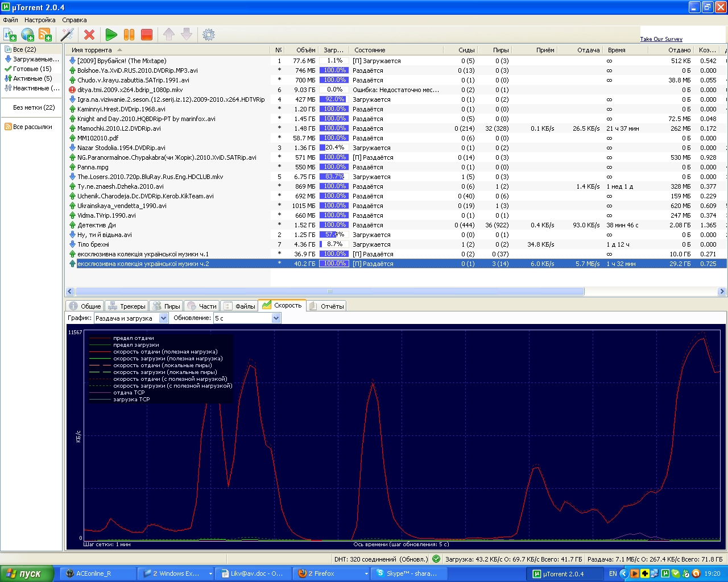The height and width of the screenshot is (582, 728).
Task: Select the Все (22) sidebar category
Action: point(24,49)
